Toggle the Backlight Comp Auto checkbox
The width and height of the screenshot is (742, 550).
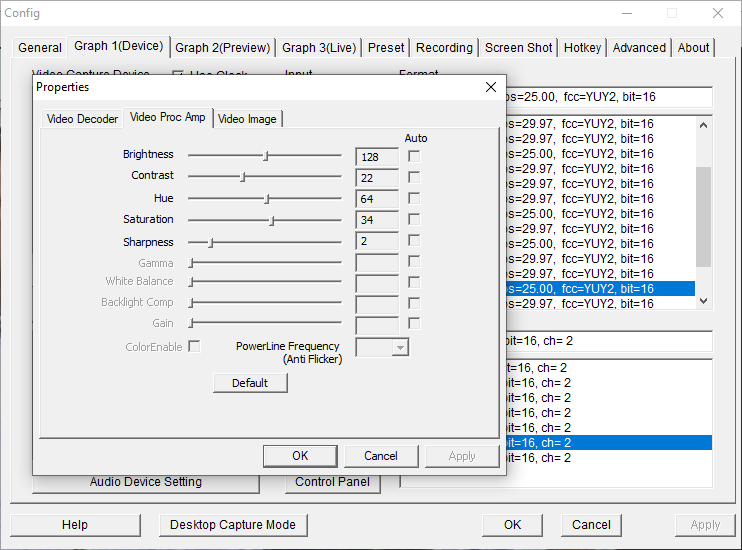click(x=414, y=303)
